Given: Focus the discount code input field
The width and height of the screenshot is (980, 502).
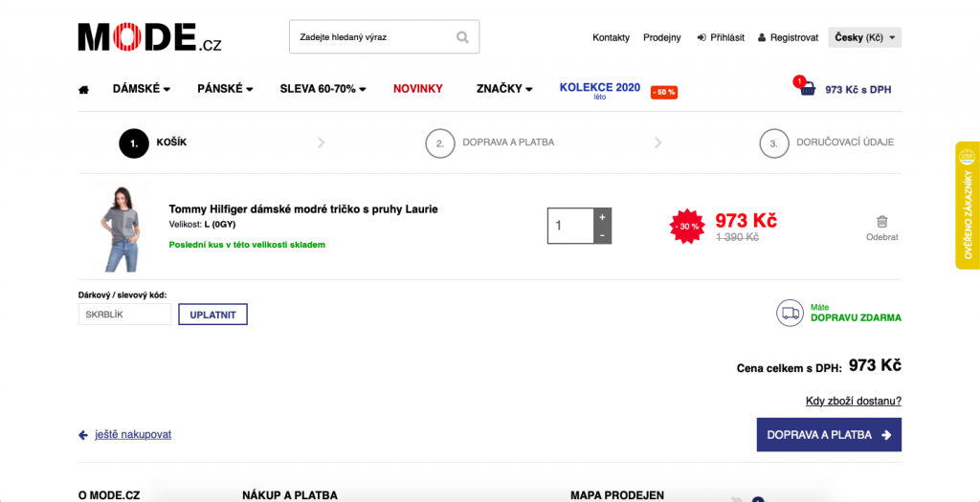Looking at the screenshot, I should [124, 315].
